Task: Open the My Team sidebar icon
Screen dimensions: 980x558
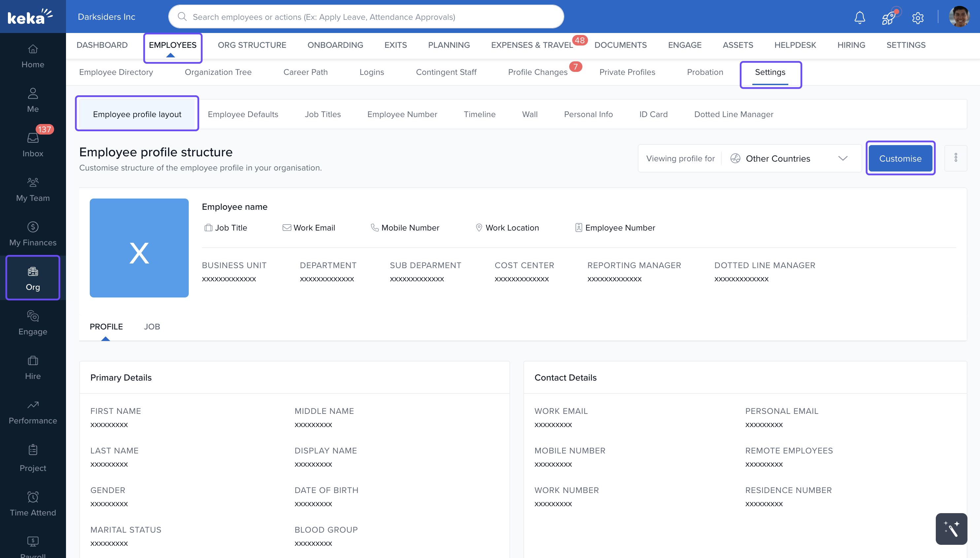Action: point(33,189)
